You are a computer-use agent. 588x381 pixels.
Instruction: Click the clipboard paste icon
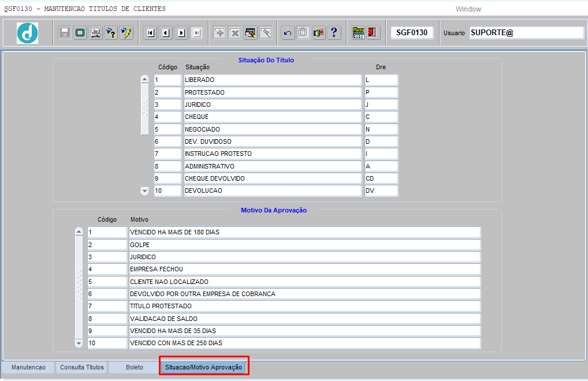coord(303,33)
